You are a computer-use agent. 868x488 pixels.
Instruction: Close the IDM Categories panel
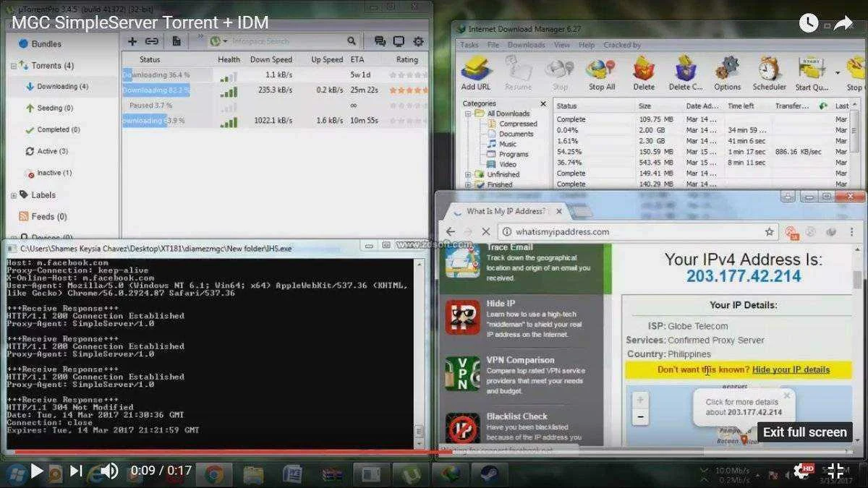[543, 103]
